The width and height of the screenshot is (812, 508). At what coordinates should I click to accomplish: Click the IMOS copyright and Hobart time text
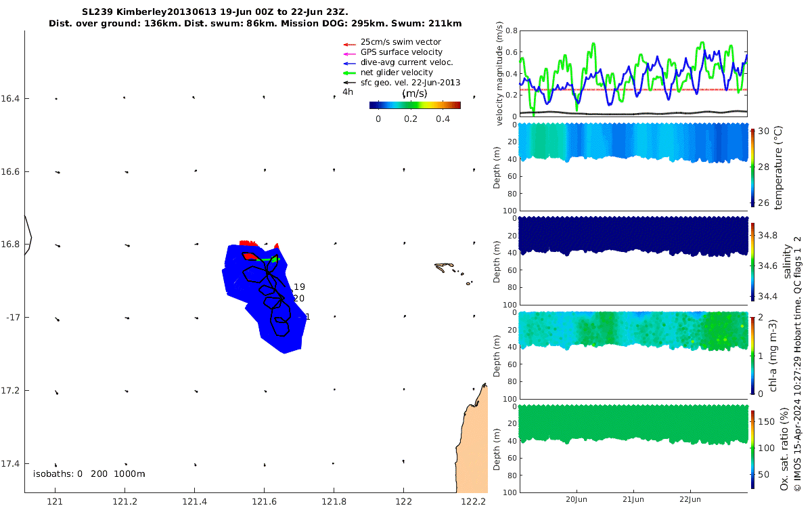point(798,364)
